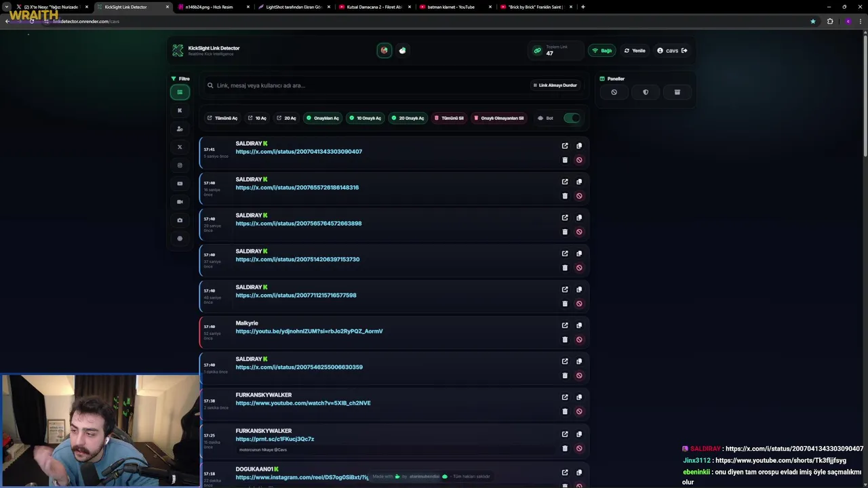This screenshot has height=488, width=868.
Task: Focus the link search input field
Action: pyautogui.click(x=366, y=85)
